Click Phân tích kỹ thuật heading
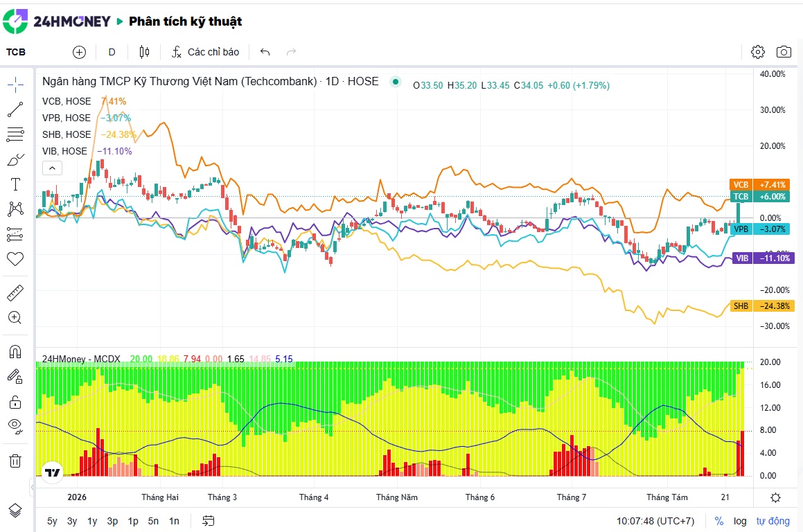803x532 pixels. [x=186, y=21]
